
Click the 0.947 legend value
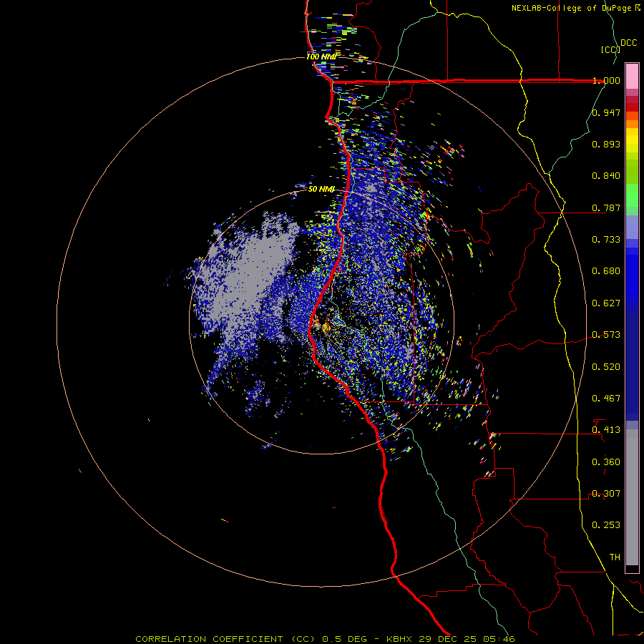pyautogui.click(x=606, y=112)
